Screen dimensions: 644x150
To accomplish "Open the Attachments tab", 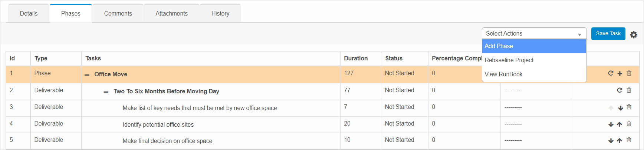I will pos(171,14).
